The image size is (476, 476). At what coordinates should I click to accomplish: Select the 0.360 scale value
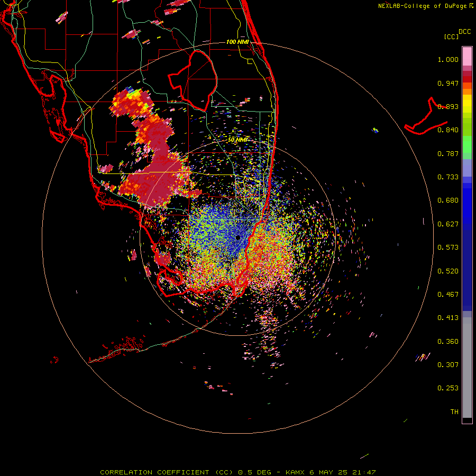448,342
